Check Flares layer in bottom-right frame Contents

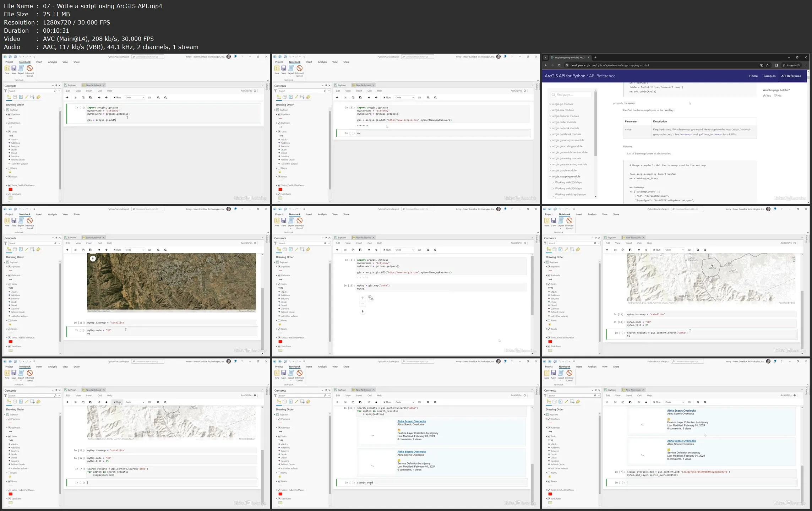click(549, 473)
